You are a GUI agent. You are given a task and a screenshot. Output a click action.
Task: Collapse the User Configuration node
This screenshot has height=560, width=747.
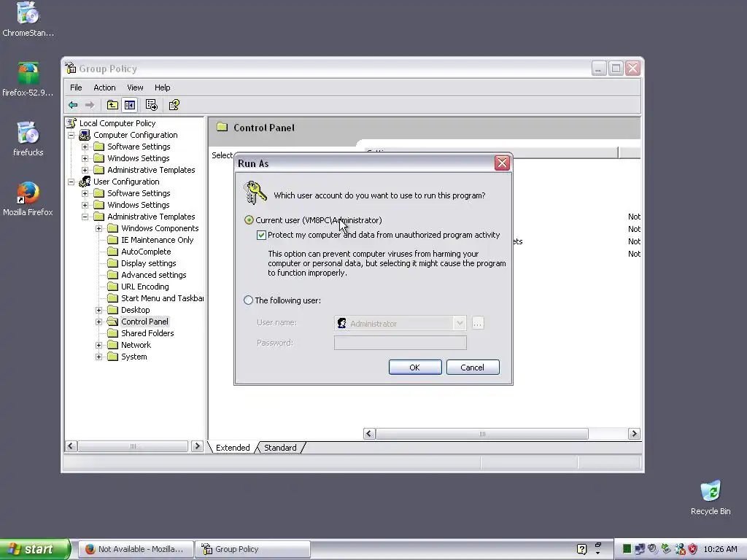pos(71,182)
